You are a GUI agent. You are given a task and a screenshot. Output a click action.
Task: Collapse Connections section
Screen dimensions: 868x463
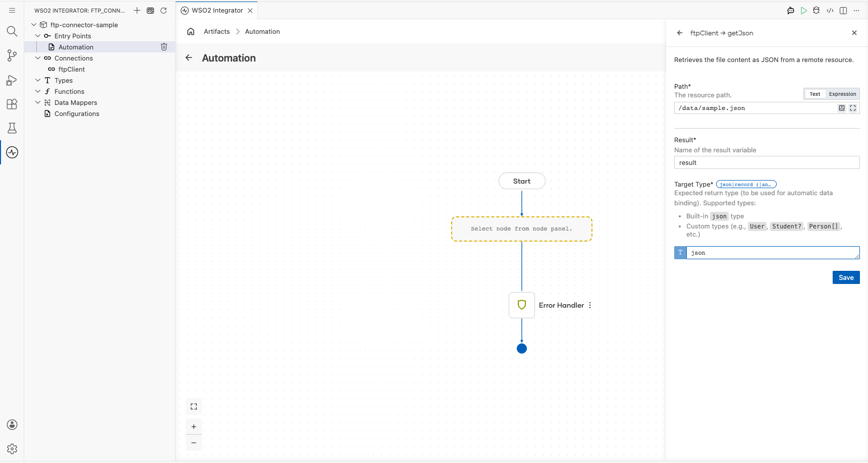pos(38,58)
